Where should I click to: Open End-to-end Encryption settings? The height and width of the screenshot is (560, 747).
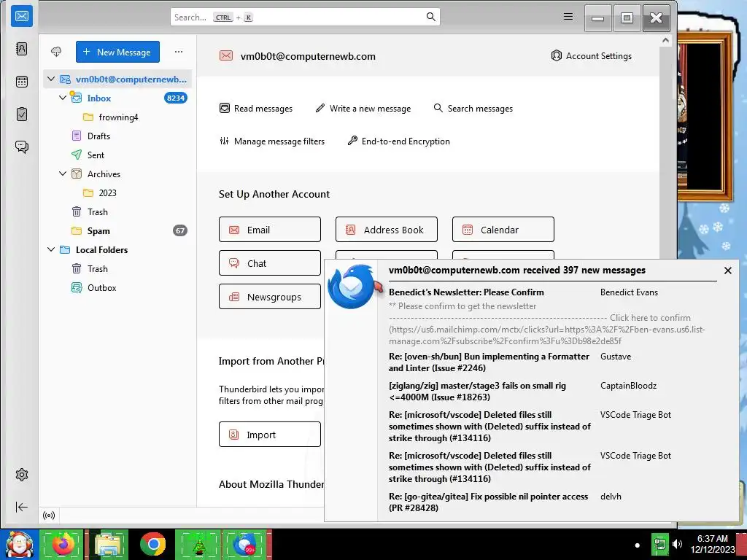pos(399,141)
